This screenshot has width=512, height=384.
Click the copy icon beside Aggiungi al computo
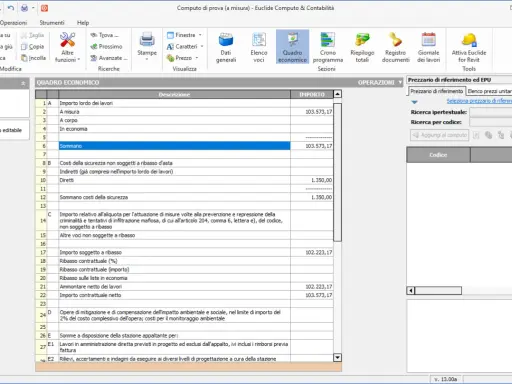(488, 135)
